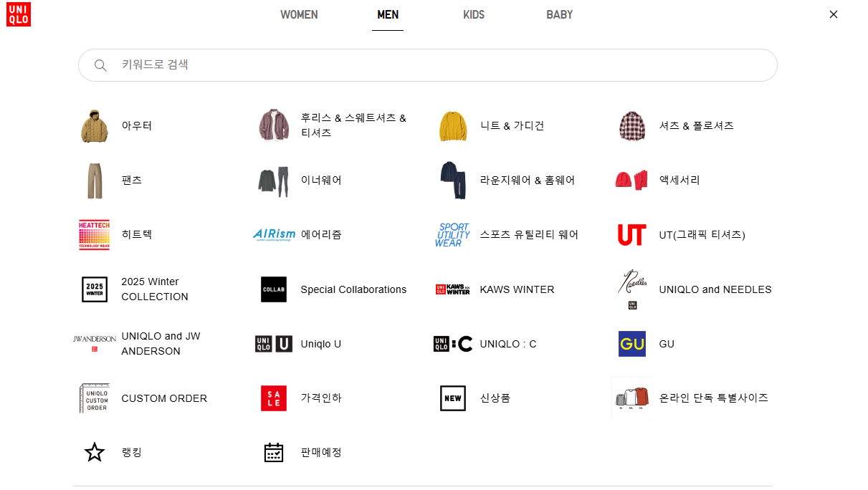
Task: Click the red SALE icon
Action: click(x=274, y=398)
